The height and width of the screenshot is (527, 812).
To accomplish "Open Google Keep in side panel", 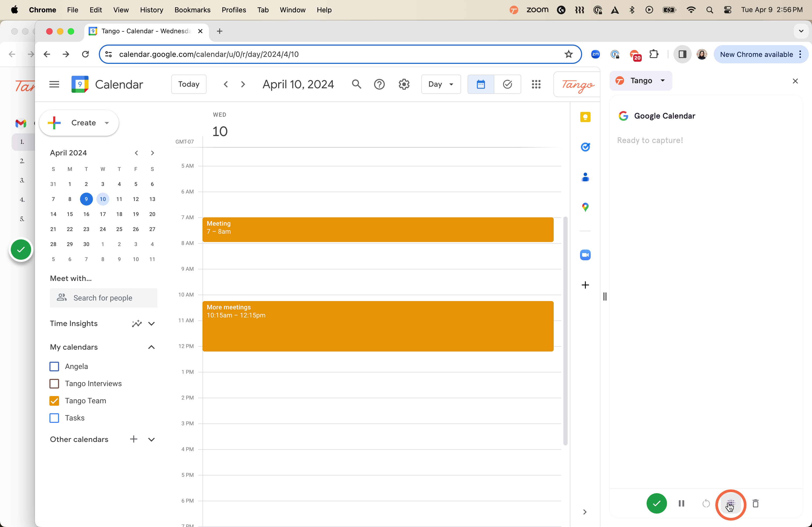I will pyautogui.click(x=585, y=117).
